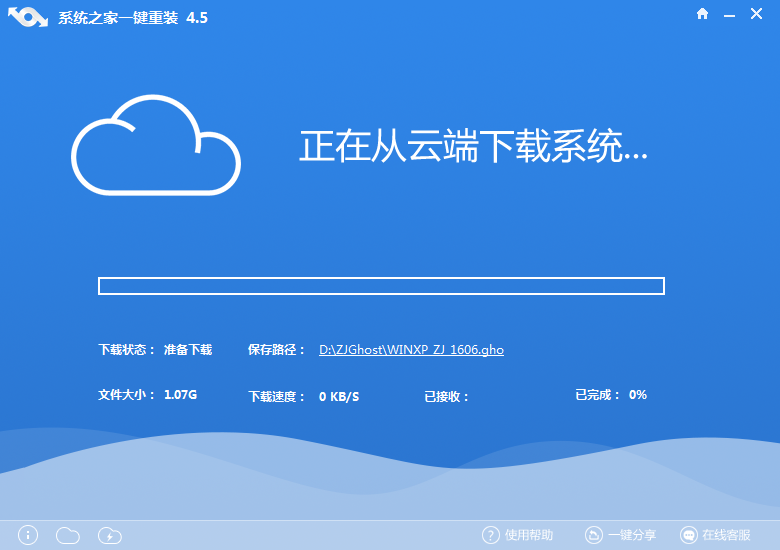Click 一键分享 text label
The height and width of the screenshot is (550, 780).
click(632, 535)
